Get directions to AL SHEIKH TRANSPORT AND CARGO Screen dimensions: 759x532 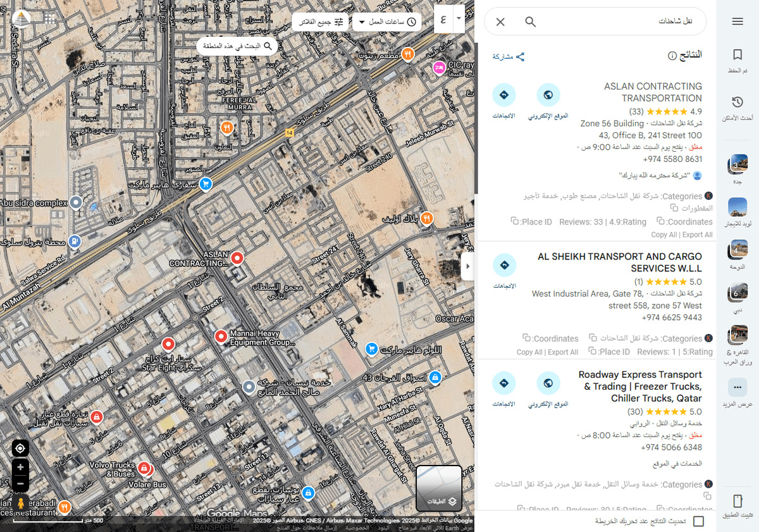(x=504, y=266)
